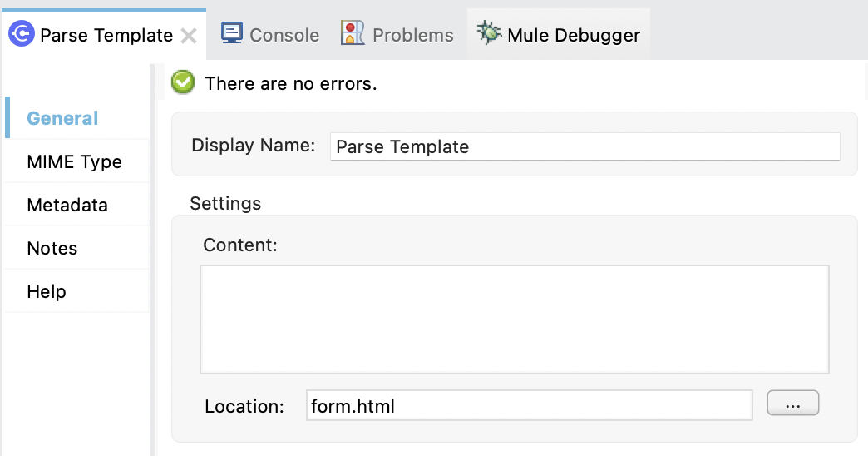868x456 pixels.
Task: Click the Location field containing form.html
Action: 529,406
